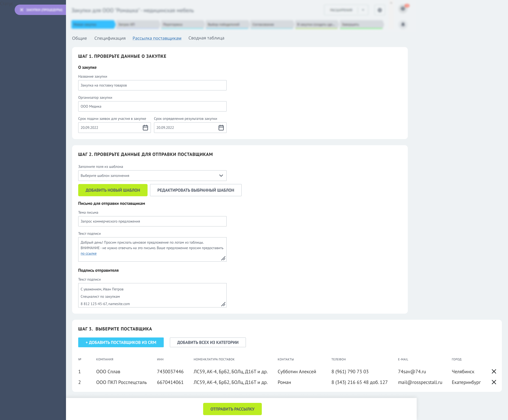Open the Спецификация tab

pos(110,38)
